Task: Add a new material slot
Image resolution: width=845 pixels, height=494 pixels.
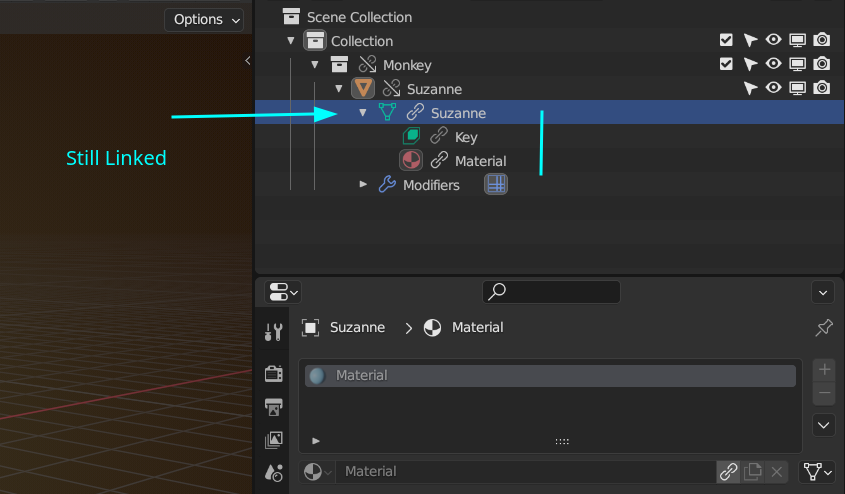Action: 824,369
